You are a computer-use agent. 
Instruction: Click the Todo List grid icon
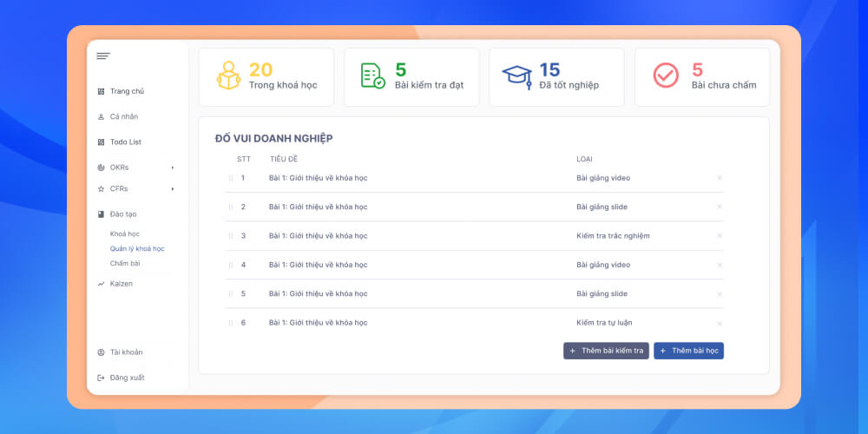[x=101, y=142]
